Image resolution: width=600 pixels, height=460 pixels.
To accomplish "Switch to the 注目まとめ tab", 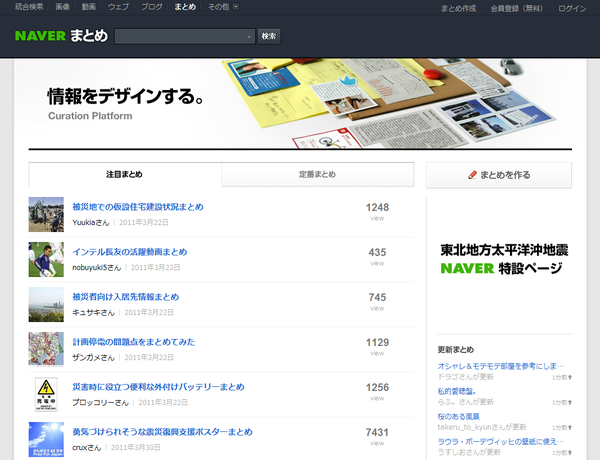I will (124, 175).
